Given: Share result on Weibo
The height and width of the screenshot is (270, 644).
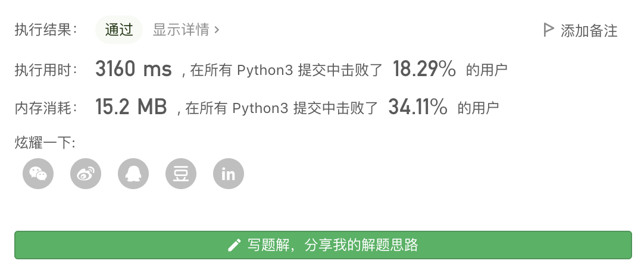Looking at the screenshot, I should click(86, 174).
